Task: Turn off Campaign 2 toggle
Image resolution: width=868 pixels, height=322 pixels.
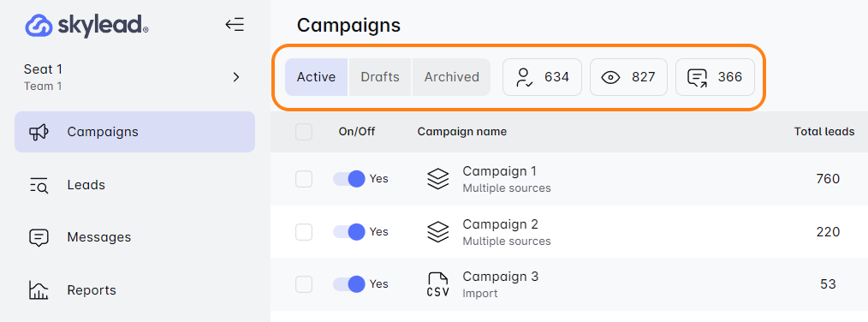Action: 349,232
